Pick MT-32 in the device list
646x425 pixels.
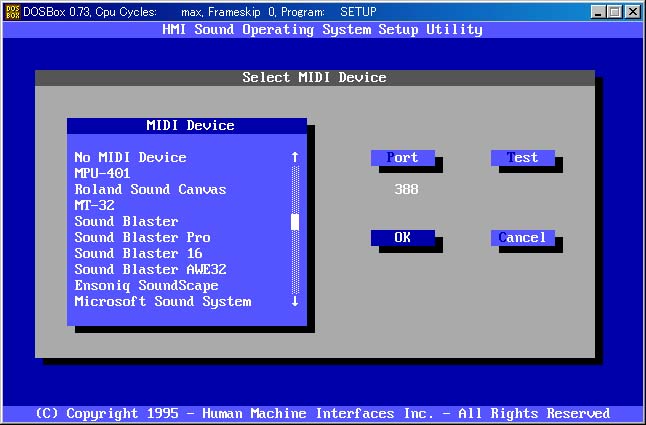(x=94, y=205)
